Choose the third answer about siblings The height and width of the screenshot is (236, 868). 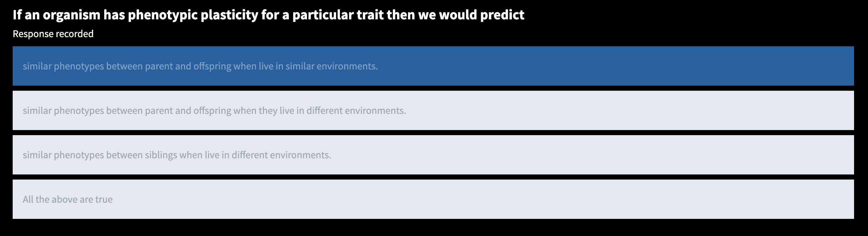433,155
